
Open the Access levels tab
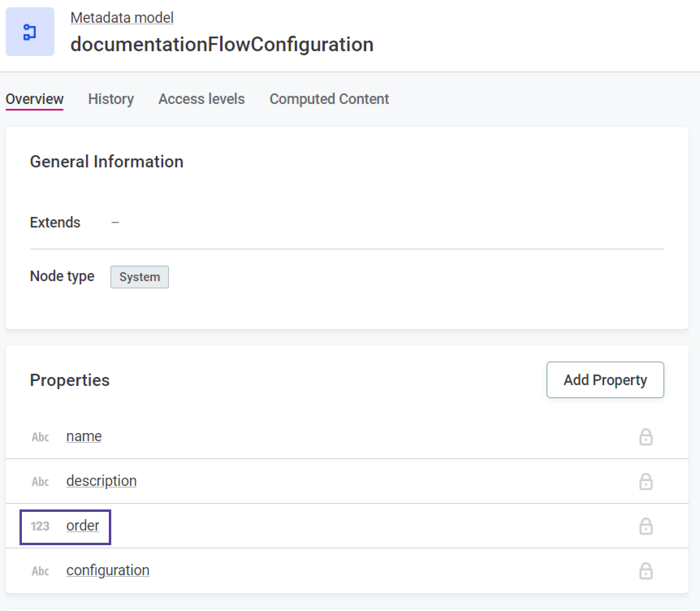click(x=201, y=99)
